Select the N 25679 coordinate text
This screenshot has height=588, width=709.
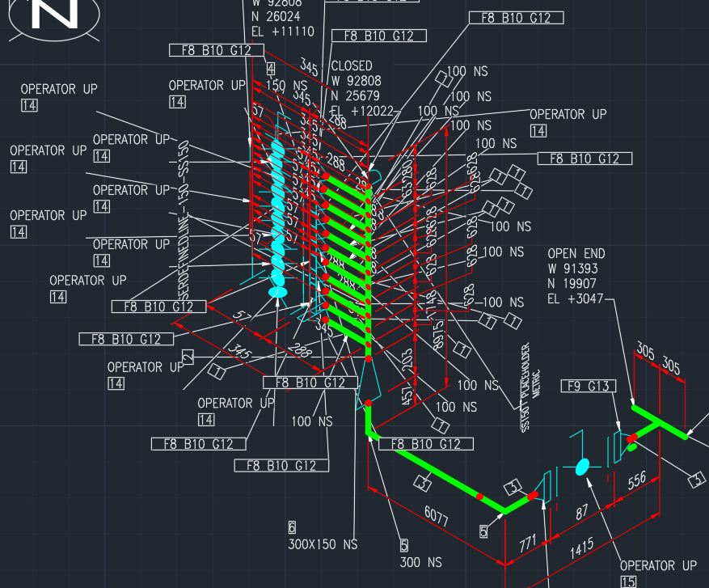pyautogui.click(x=355, y=96)
